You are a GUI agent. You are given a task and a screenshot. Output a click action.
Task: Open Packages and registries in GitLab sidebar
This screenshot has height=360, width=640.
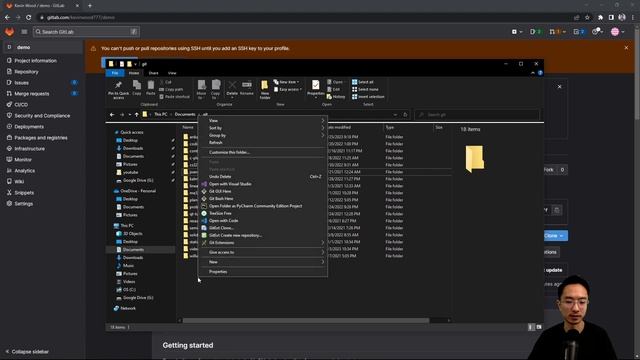[41, 138]
